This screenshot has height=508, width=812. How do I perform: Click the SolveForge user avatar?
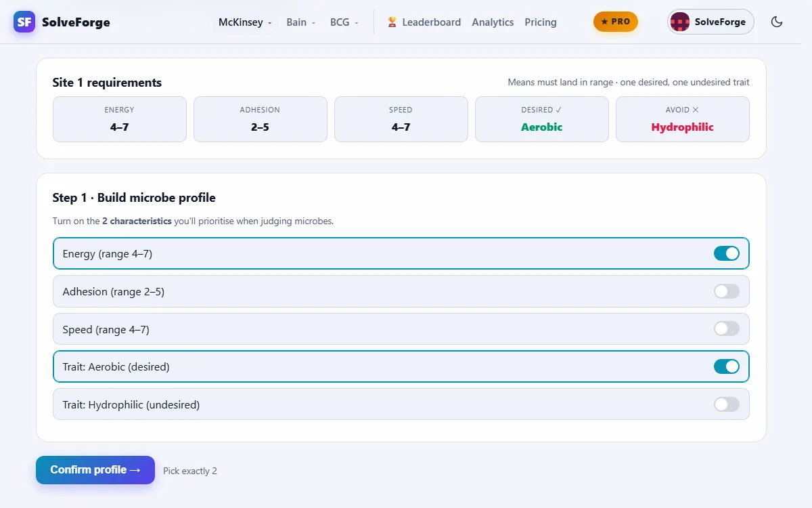tap(679, 22)
